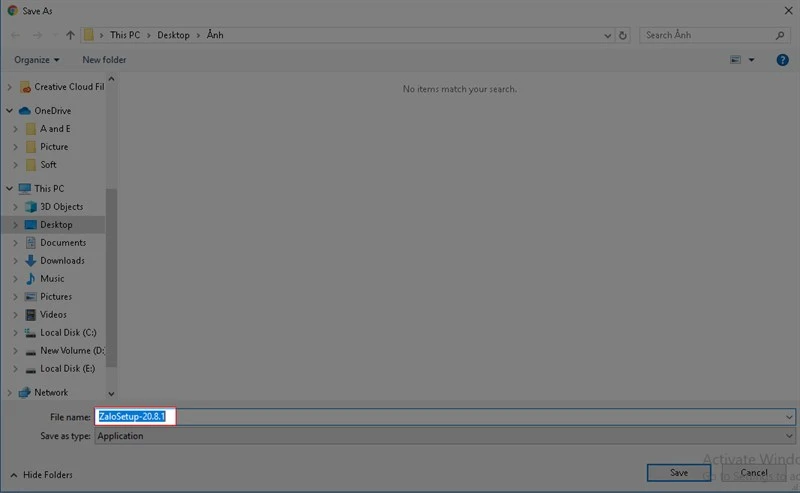The image size is (800, 493).
Task: Click the search magnifier icon
Action: tap(780, 35)
